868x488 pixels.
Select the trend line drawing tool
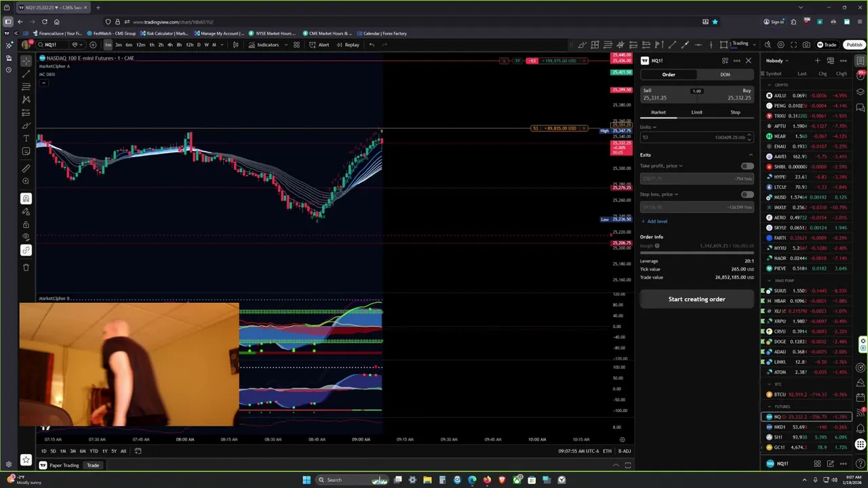(26, 74)
